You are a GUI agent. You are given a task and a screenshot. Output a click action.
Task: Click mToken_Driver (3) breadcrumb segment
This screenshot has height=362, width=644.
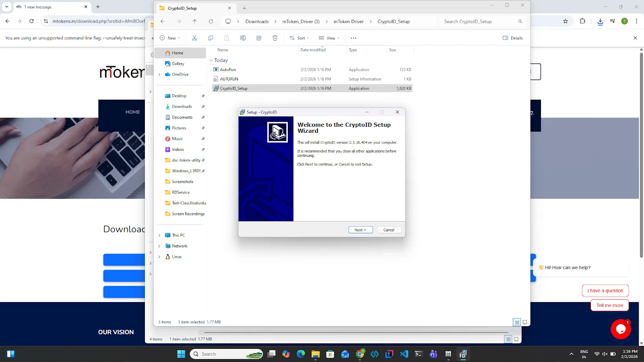(x=301, y=21)
